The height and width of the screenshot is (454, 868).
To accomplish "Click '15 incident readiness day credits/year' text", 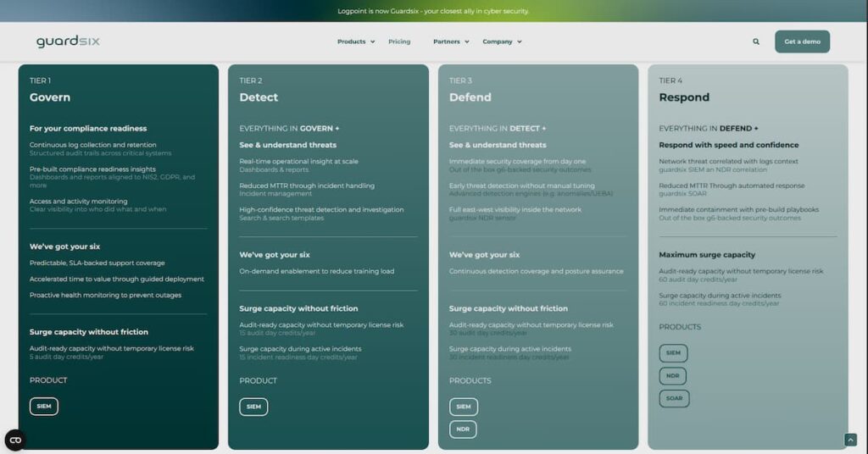I will 298,357.
